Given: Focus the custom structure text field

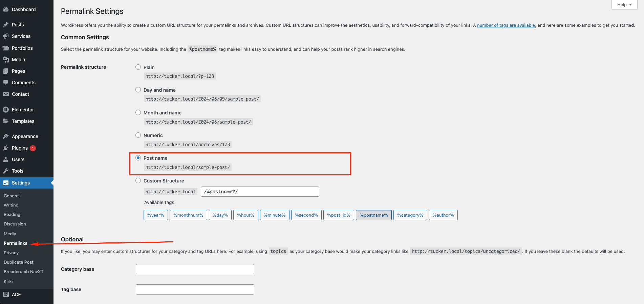Looking at the screenshot, I should (260, 192).
